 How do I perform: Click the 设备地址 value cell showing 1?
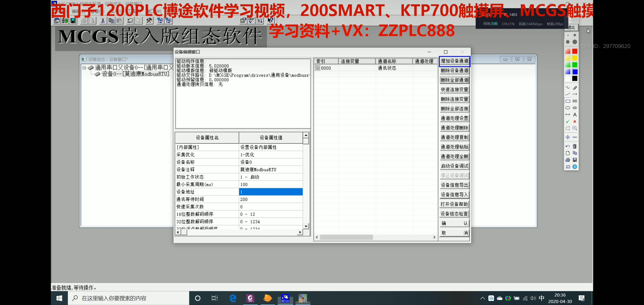tap(271, 192)
